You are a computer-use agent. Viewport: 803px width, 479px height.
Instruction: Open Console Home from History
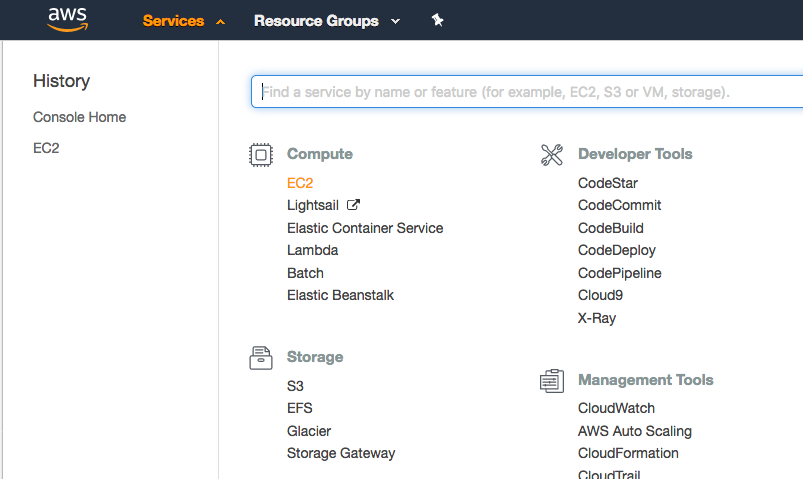click(x=79, y=117)
